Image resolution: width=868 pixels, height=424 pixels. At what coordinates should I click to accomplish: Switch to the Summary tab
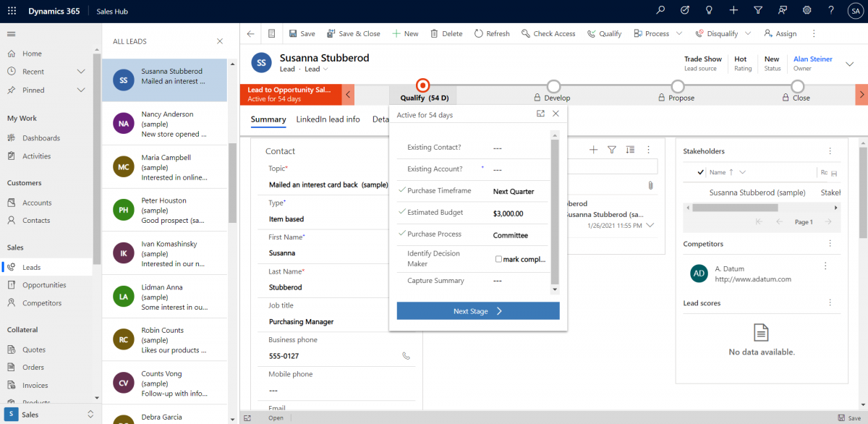pos(268,119)
